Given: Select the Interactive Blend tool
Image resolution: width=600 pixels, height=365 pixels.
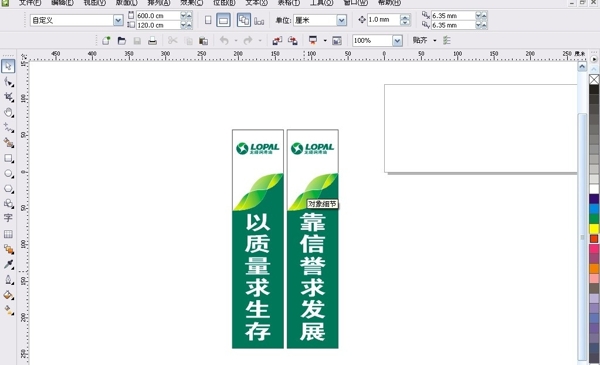Looking at the screenshot, I should (8, 249).
